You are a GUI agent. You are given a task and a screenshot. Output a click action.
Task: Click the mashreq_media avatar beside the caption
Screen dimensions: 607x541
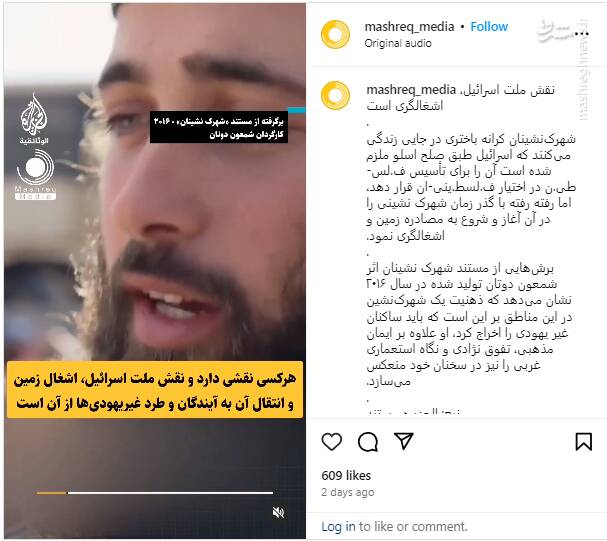pos(336,96)
